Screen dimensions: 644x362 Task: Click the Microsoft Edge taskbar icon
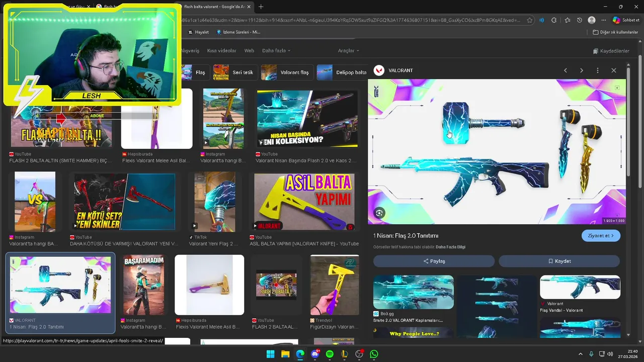[x=300, y=354]
